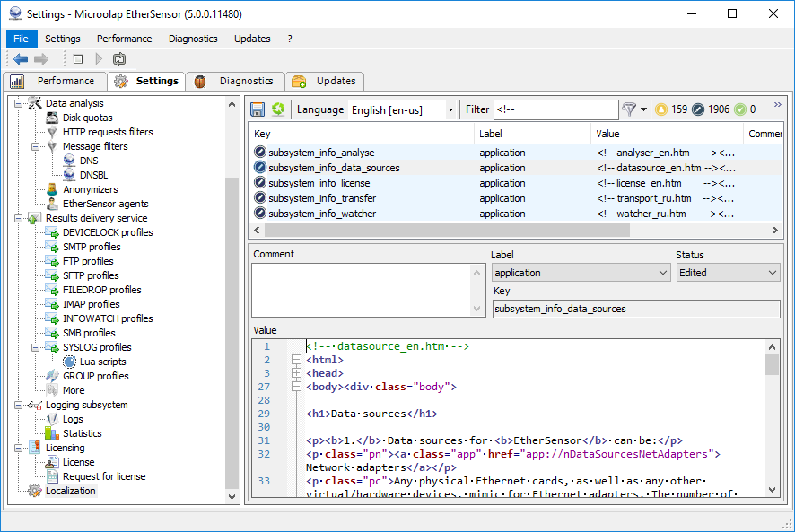795x532 pixels.
Task: Click the Filter input field
Action: (555, 109)
